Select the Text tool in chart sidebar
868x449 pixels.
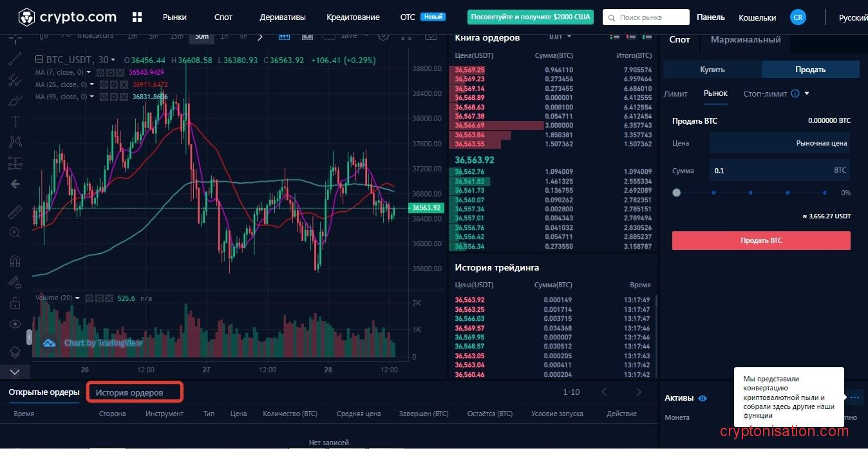click(x=15, y=121)
